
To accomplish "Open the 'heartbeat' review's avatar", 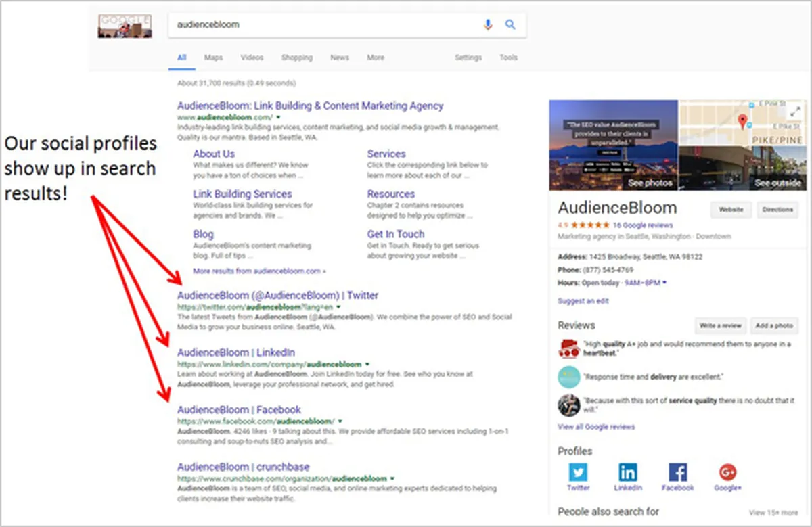I will 568,348.
